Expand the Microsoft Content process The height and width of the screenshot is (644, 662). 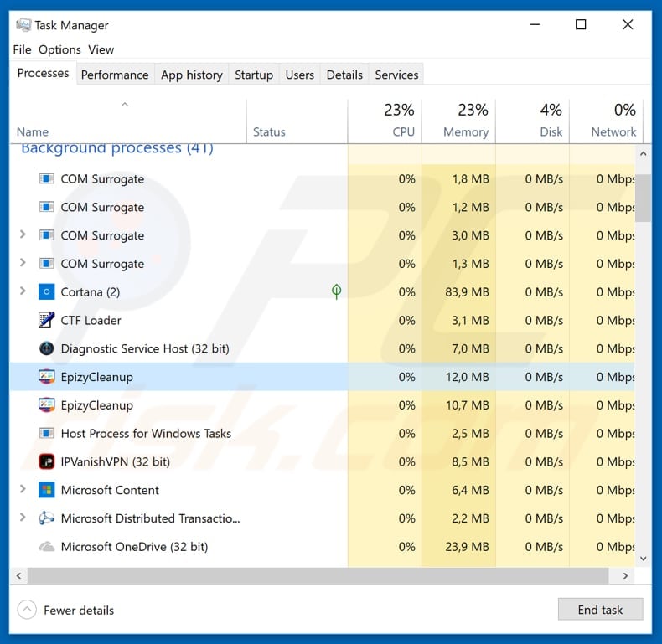click(23, 489)
